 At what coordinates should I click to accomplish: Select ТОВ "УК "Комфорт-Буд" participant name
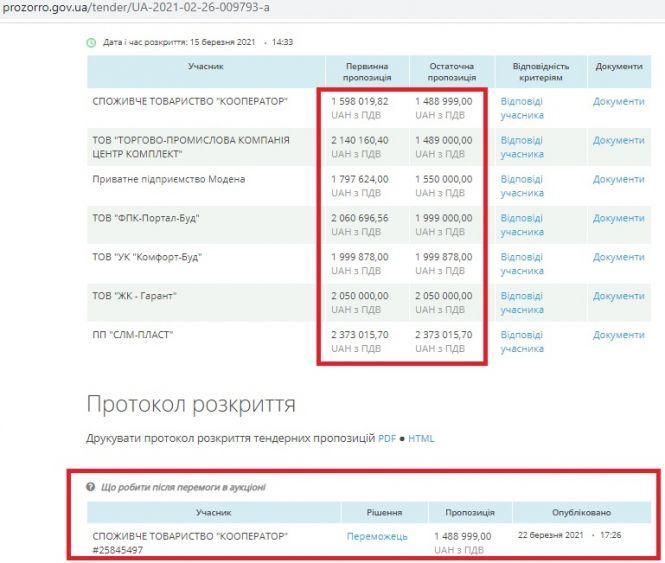(147, 257)
